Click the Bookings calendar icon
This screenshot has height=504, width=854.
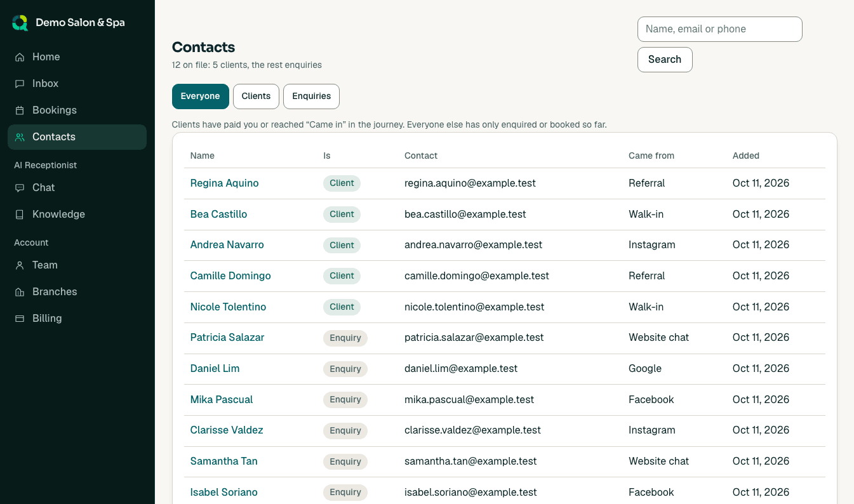pos(20,110)
